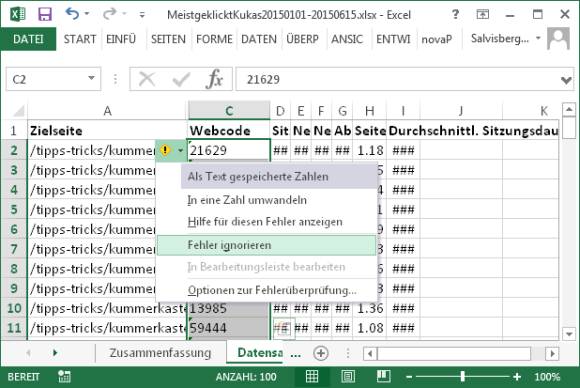The width and height of the screenshot is (580, 388).
Task: Click the macro recording status bar icon
Action: click(64, 377)
